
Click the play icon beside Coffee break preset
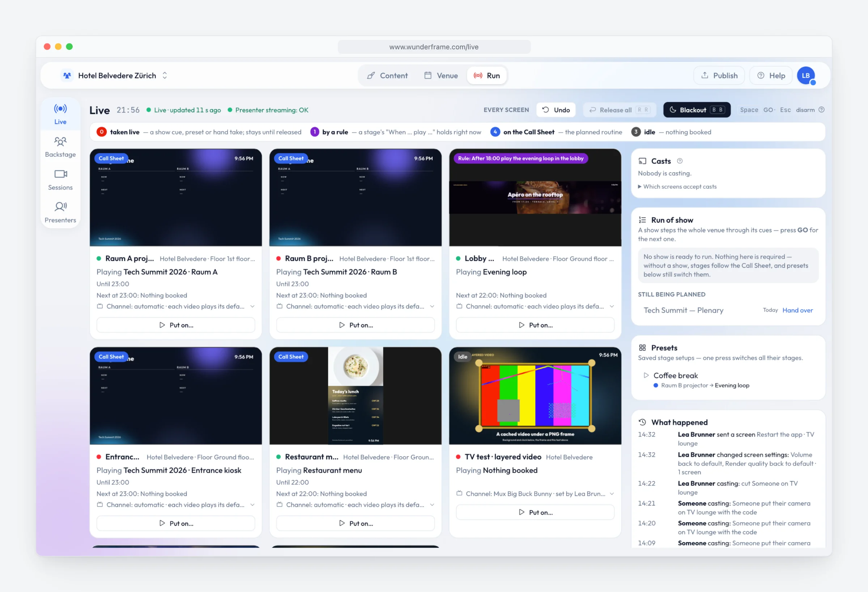point(646,375)
